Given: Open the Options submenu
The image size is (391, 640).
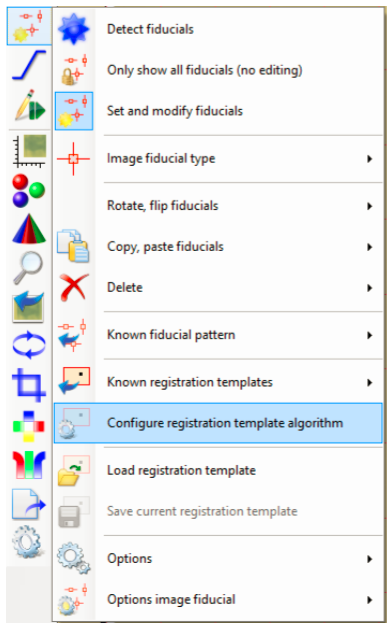Looking at the screenshot, I should pos(218,558).
